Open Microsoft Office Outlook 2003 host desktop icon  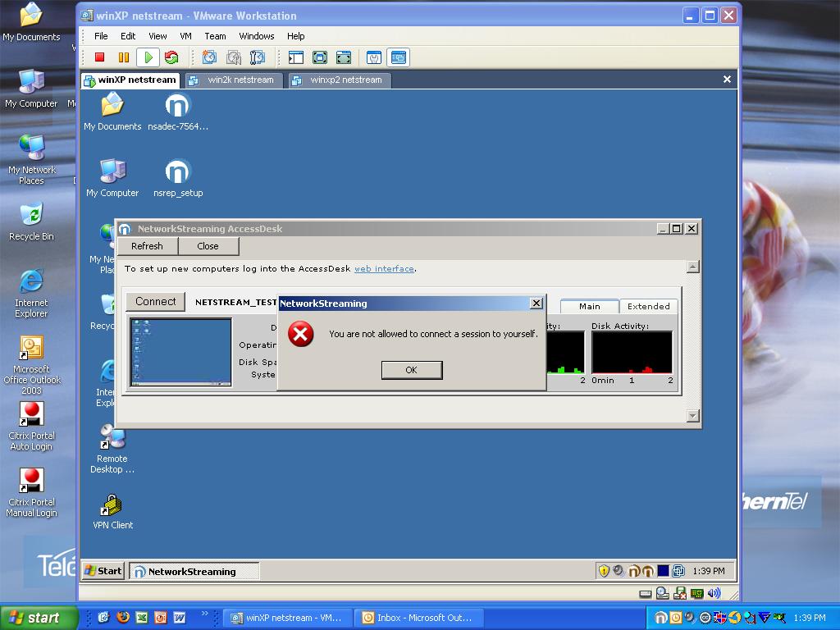(x=31, y=365)
